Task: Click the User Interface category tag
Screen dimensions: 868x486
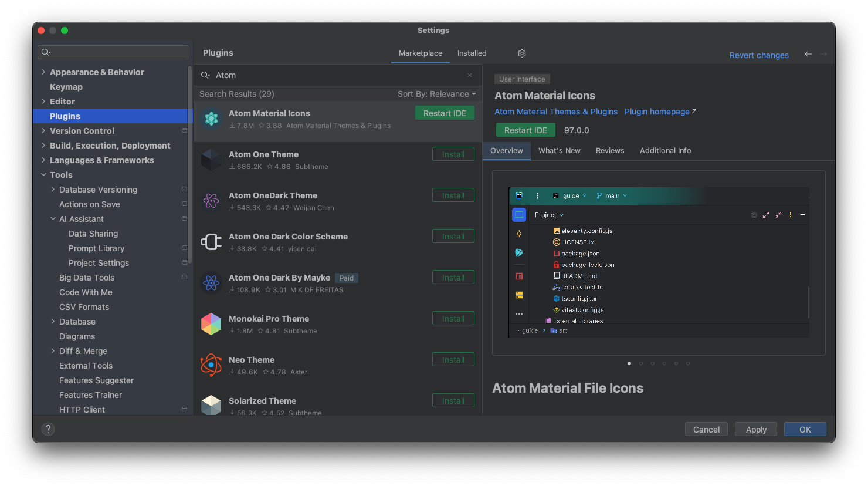Action: coord(522,79)
